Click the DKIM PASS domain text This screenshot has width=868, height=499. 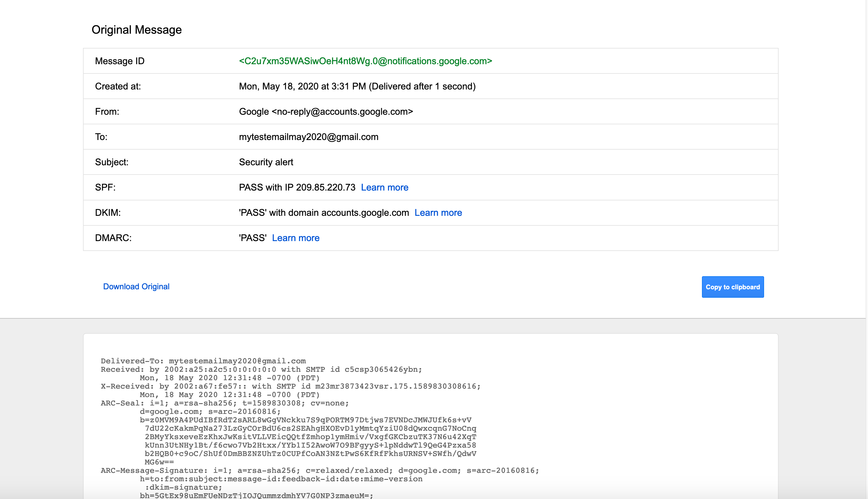pos(323,213)
